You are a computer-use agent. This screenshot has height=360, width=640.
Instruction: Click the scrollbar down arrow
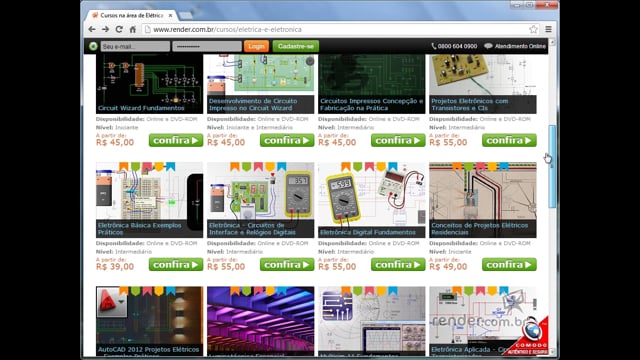coord(552,352)
